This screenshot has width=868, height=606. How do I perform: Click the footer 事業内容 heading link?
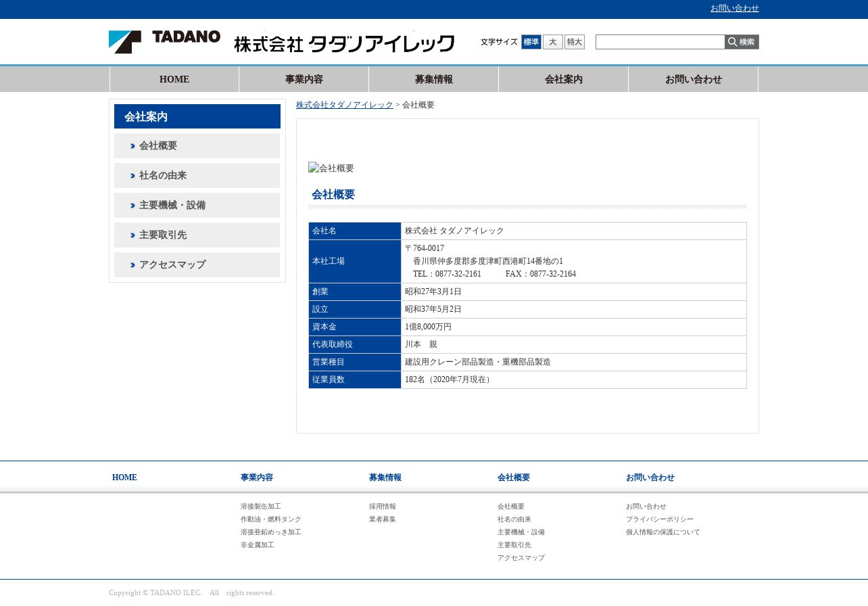[x=257, y=477]
